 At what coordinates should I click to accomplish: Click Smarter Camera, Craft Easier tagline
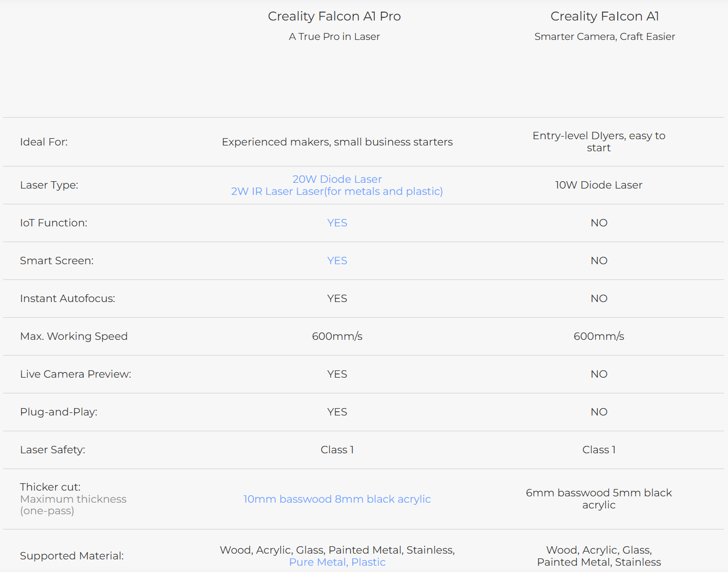click(605, 37)
